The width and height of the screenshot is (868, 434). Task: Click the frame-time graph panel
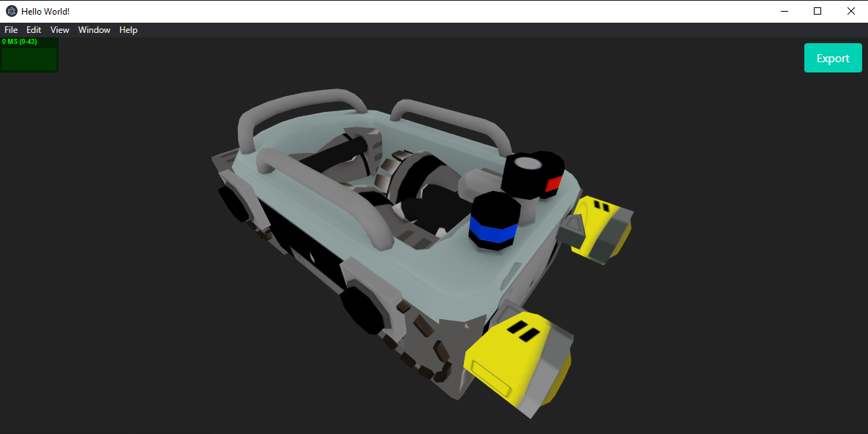29,55
